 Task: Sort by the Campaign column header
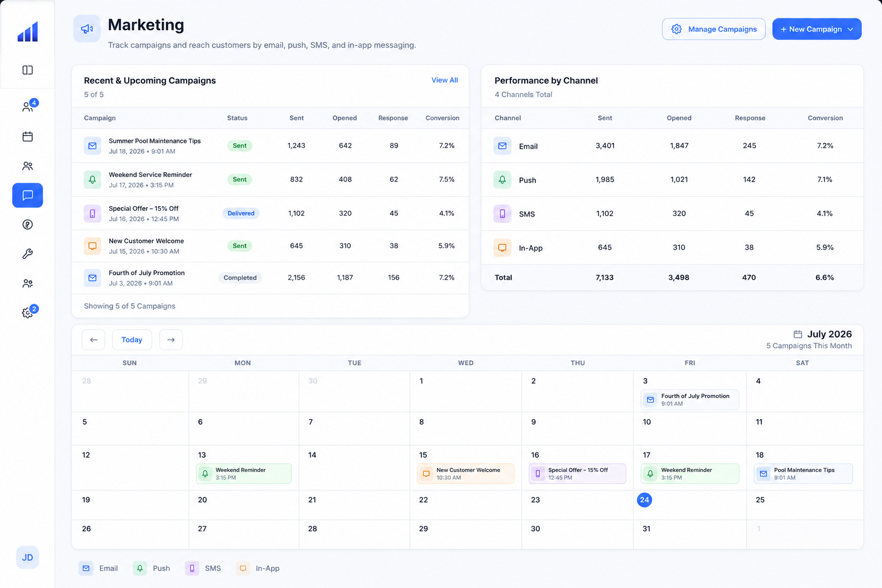[x=100, y=118]
